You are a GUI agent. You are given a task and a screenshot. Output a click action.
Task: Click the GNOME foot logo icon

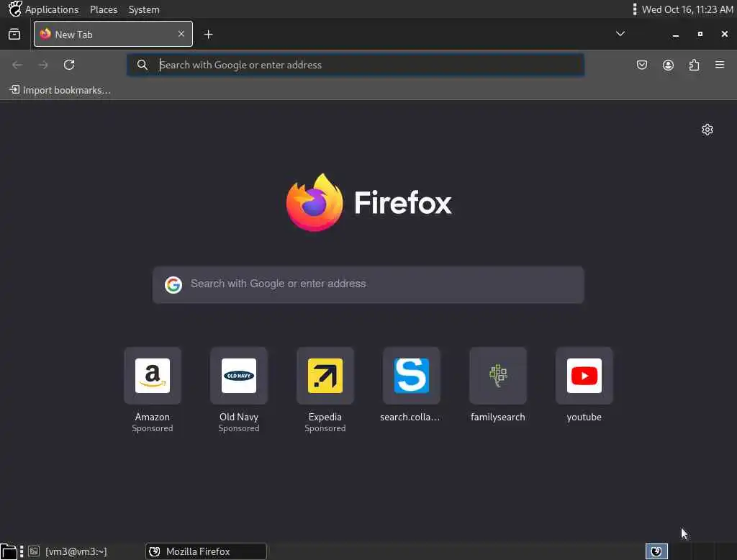click(14, 9)
